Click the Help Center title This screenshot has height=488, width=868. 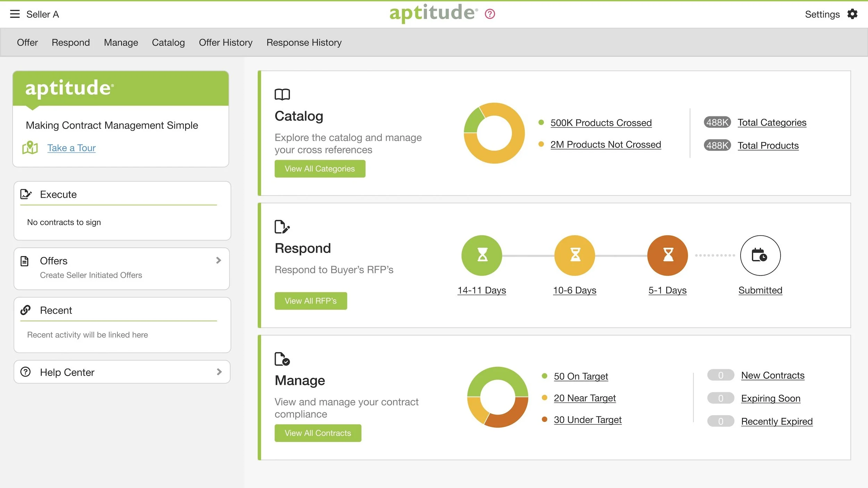(x=67, y=372)
